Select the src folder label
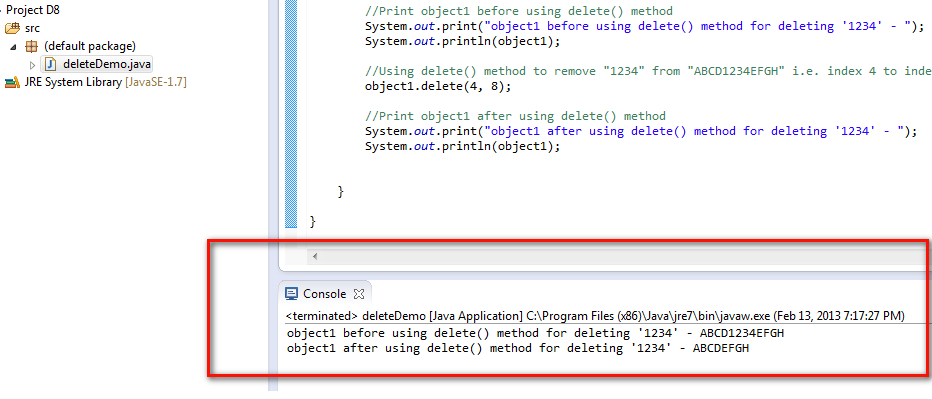This screenshot has height=399, width=932. pos(33,28)
